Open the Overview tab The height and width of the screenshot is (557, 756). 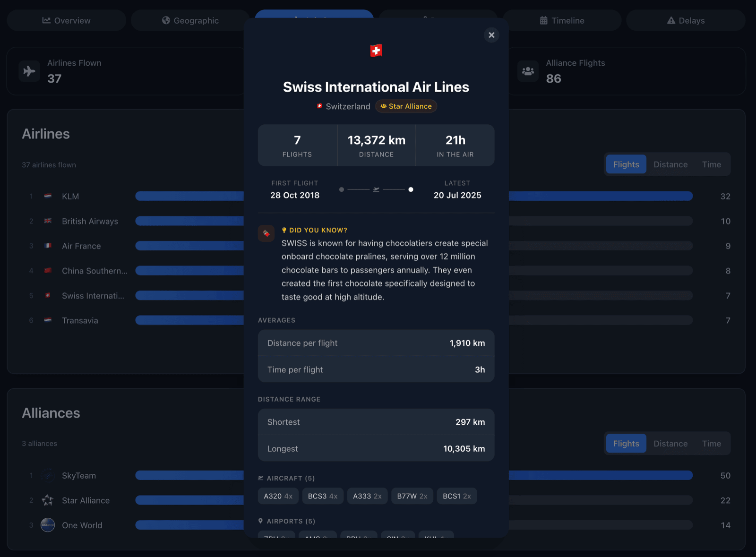pos(66,20)
